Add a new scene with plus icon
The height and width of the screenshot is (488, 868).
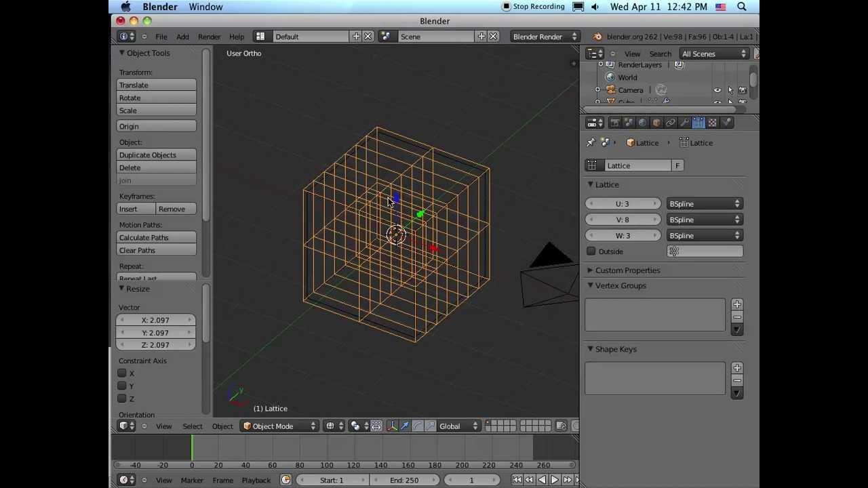coord(481,37)
